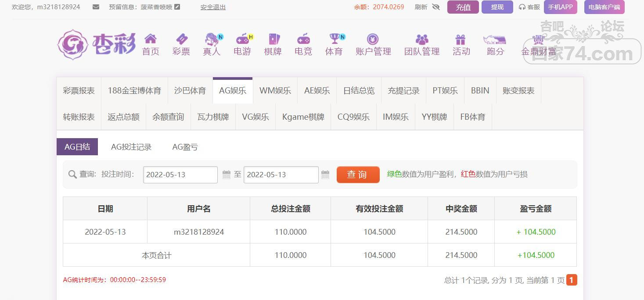Viewport: 644px width, 300px height.
Task: Click the 充值 recharge button
Action: [x=463, y=7]
